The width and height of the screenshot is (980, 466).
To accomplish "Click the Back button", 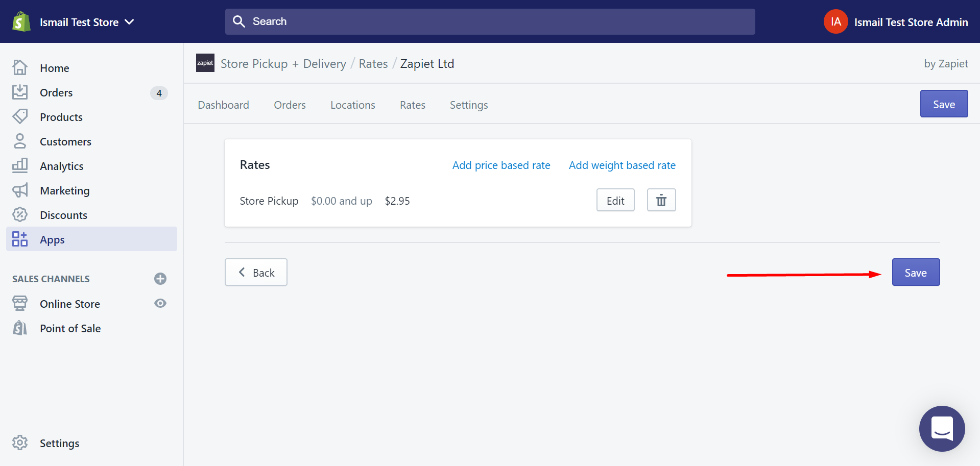I will (256, 272).
